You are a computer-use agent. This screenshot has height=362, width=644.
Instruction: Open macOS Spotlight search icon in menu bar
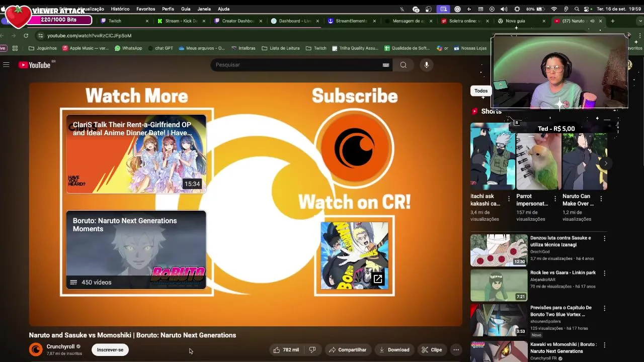click(577, 9)
